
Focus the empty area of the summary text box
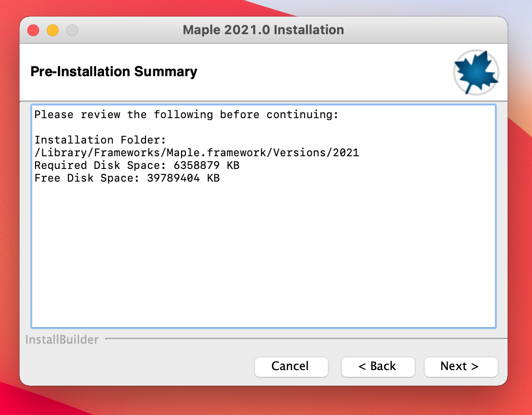pyautogui.click(x=264, y=254)
